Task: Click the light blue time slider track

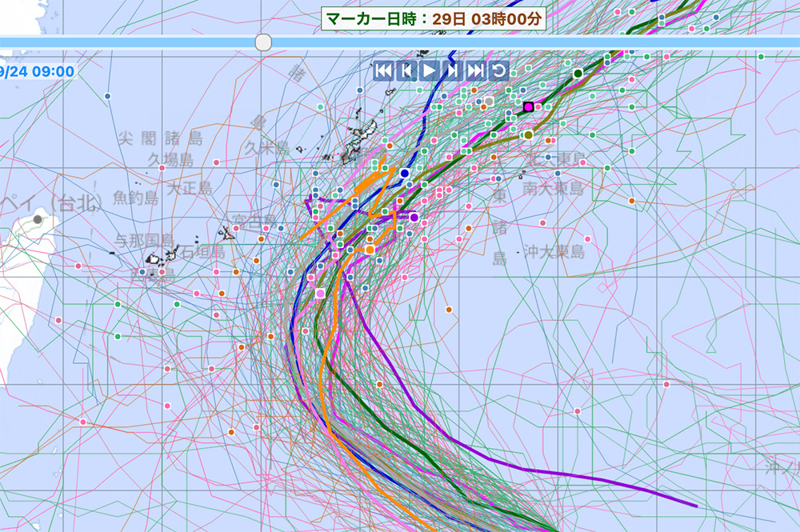Action: click(x=400, y=42)
